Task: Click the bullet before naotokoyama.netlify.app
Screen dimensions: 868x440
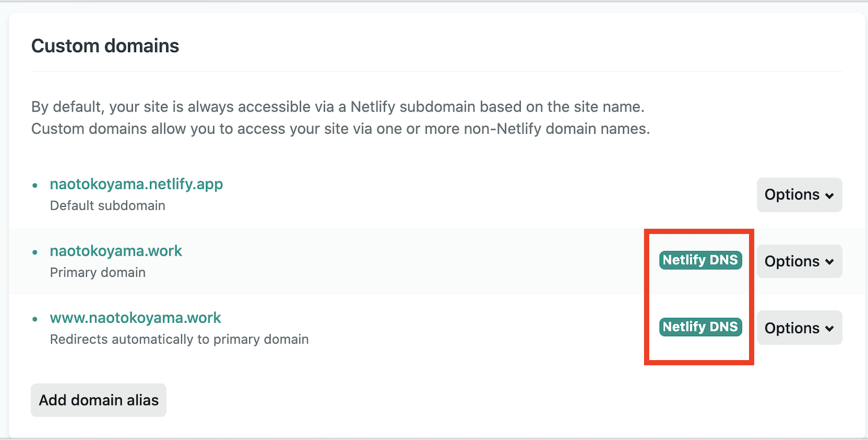Action: click(36, 185)
